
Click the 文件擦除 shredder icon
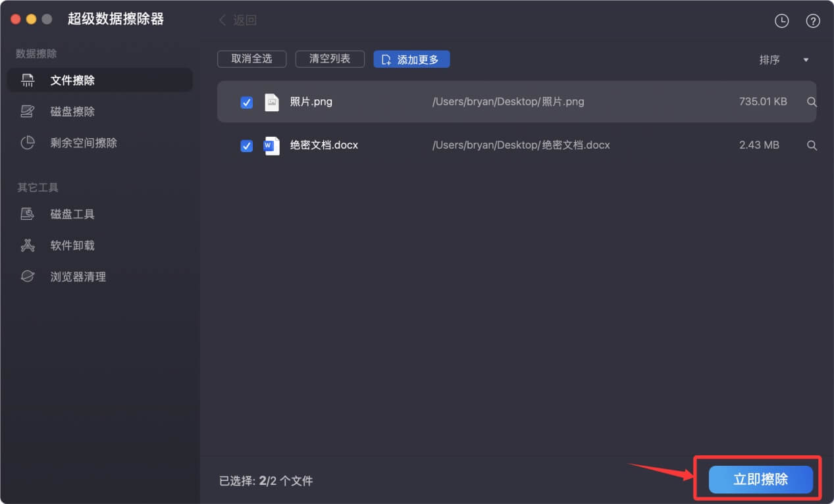click(x=27, y=80)
